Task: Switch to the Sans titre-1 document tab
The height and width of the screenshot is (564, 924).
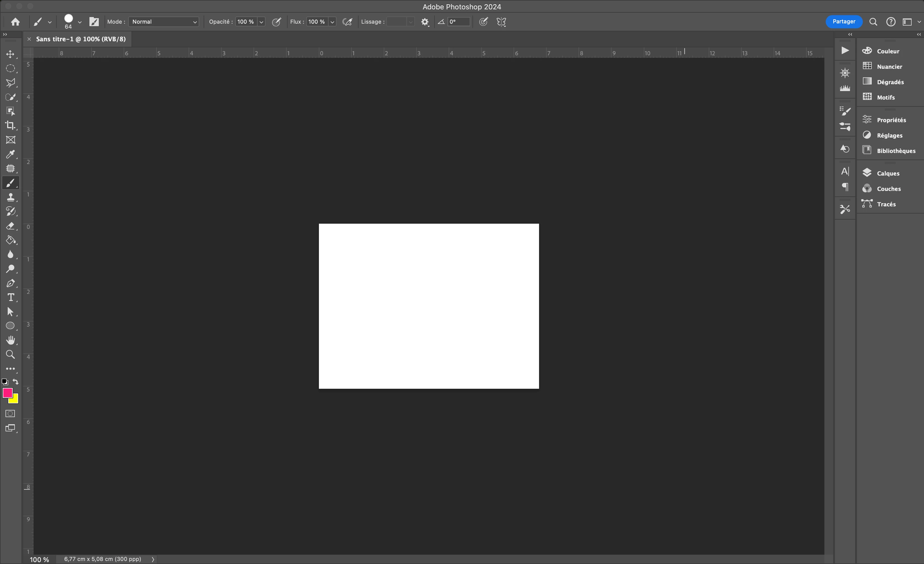Action: pos(81,39)
